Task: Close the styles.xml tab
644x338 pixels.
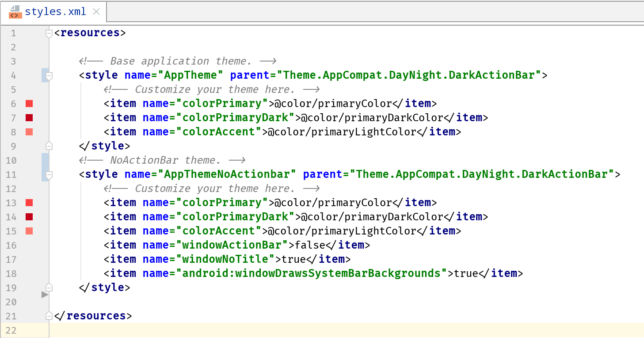Action: [96, 12]
